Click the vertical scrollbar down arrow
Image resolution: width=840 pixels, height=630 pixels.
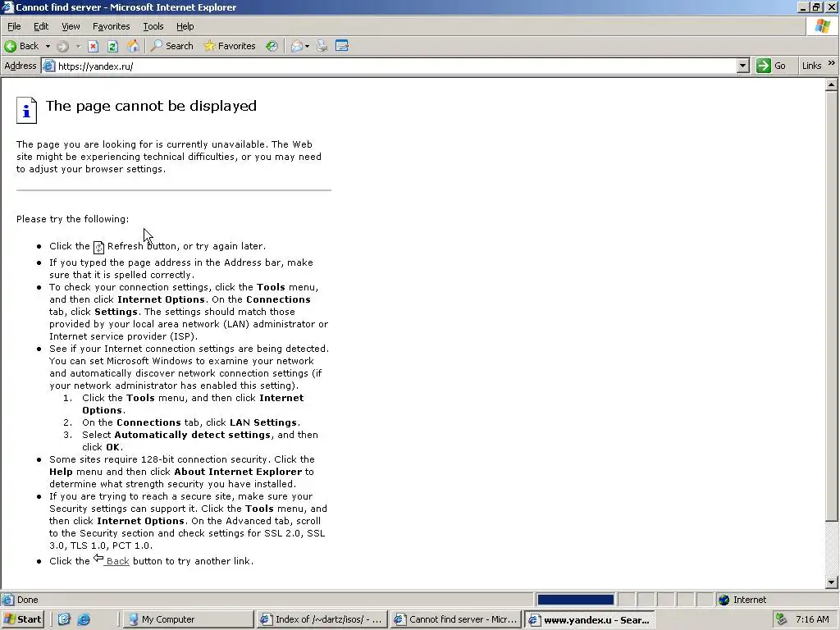point(832,582)
